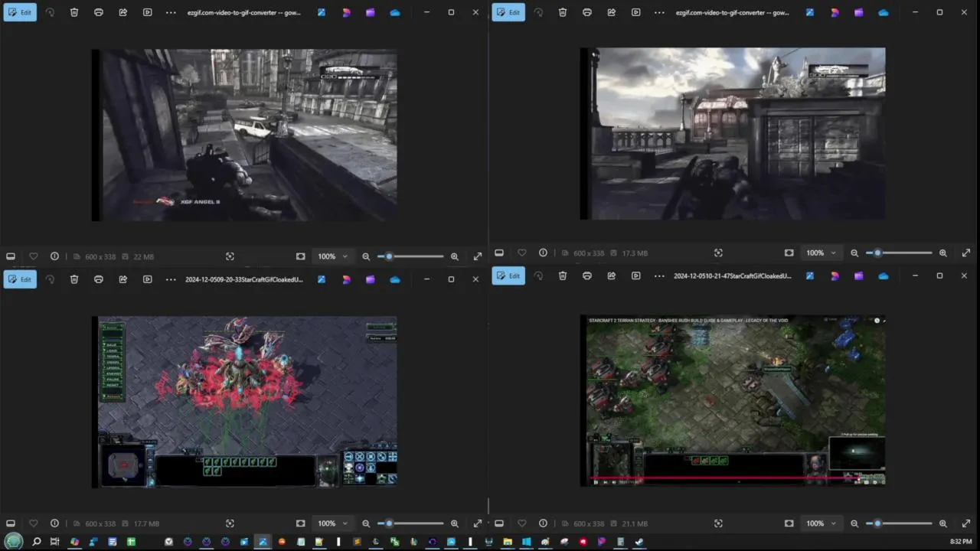Click the zoom slider in the 21.1 MB window
Screen dimensions: 980x551
tap(899, 523)
